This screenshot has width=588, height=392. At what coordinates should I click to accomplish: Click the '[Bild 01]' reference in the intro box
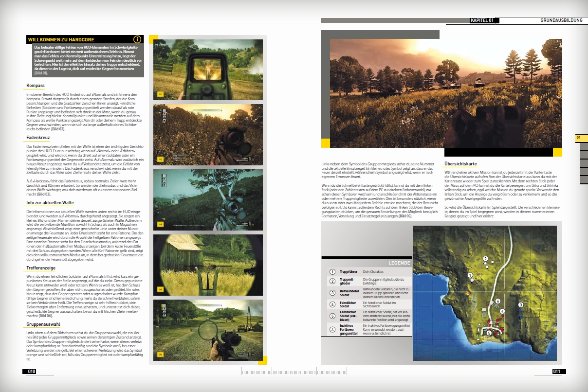(x=41, y=73)
